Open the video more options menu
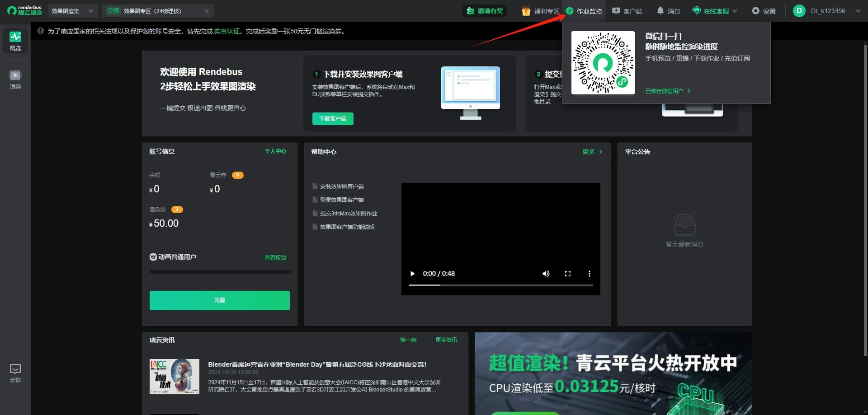The height and width of the screenshot is (415, 868). coord(589,274)
